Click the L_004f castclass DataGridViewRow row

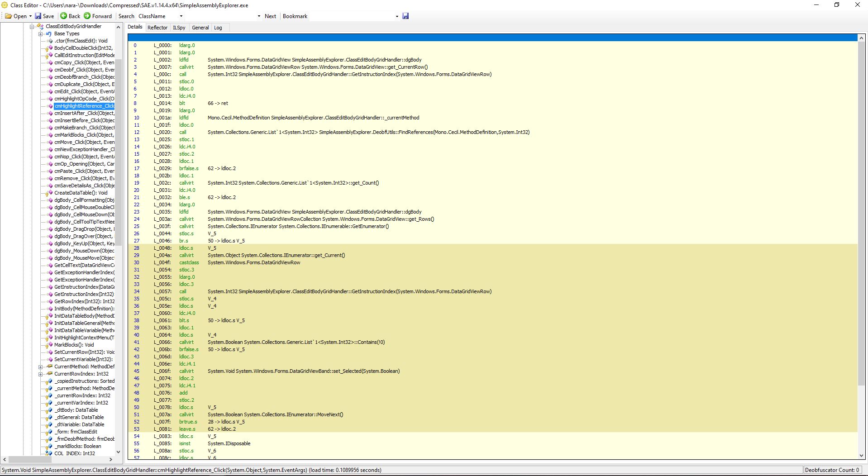point(492,262)
